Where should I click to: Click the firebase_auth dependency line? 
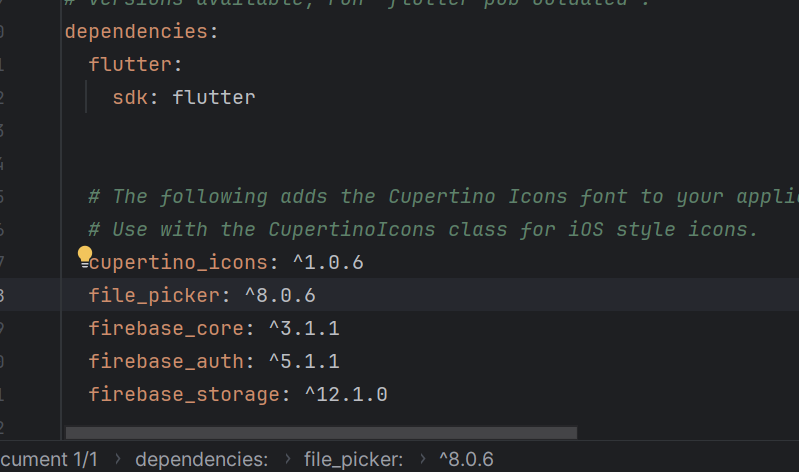coord(214,361)
